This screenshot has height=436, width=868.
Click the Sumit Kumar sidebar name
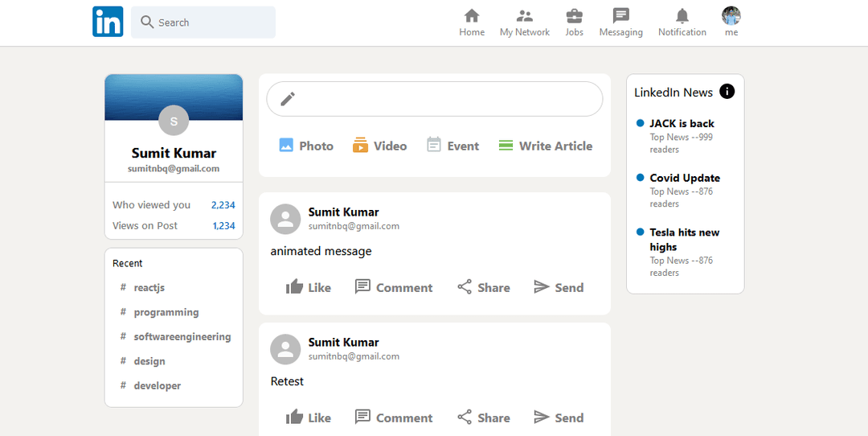click(174, 153)
